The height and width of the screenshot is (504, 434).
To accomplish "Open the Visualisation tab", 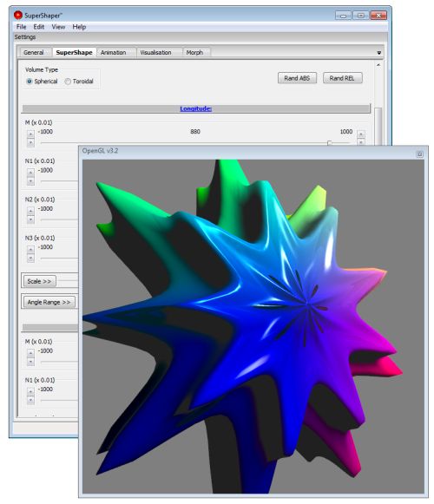I will pos(155,52).
